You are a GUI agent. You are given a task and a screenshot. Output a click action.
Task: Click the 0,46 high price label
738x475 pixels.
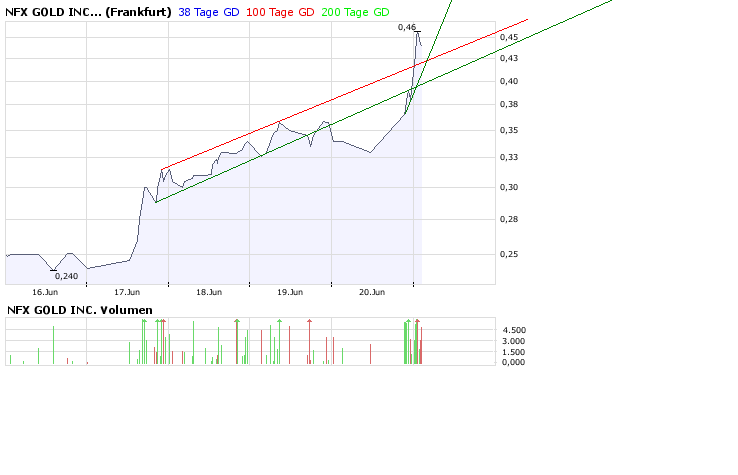click(x=407, y=27)
